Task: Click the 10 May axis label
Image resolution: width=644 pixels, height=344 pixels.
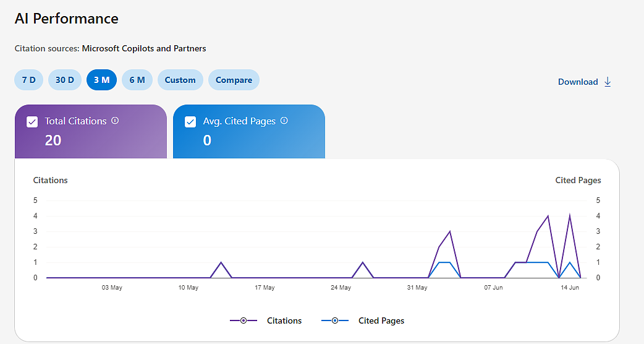Action: [188, 287]
